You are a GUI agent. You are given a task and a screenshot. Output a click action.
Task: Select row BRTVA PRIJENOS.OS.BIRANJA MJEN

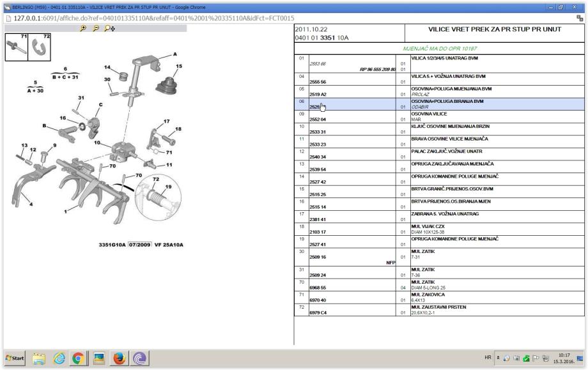(439, 204)
